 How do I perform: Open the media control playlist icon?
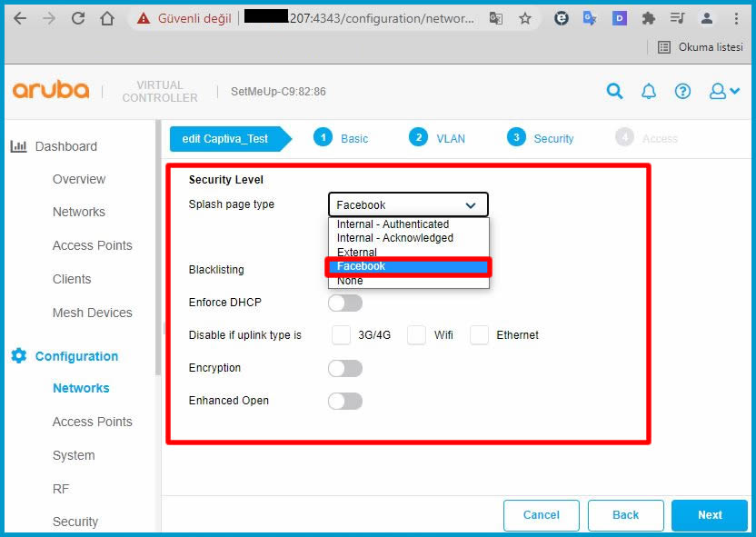tap(678, 18)
